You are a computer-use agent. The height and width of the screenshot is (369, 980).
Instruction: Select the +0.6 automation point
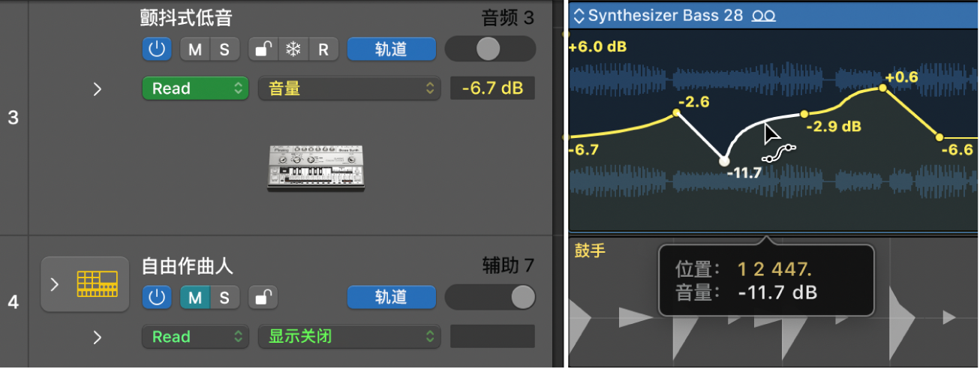[883, 88]
